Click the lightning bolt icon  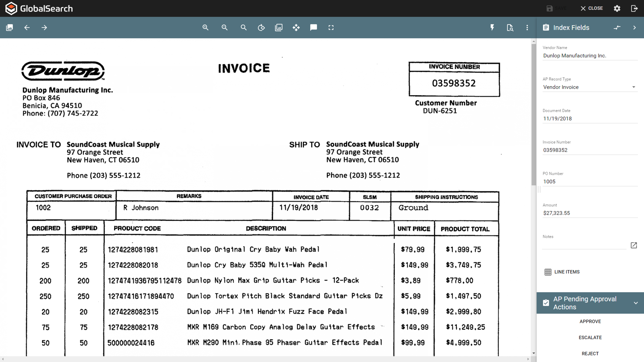tap(492, 27)
